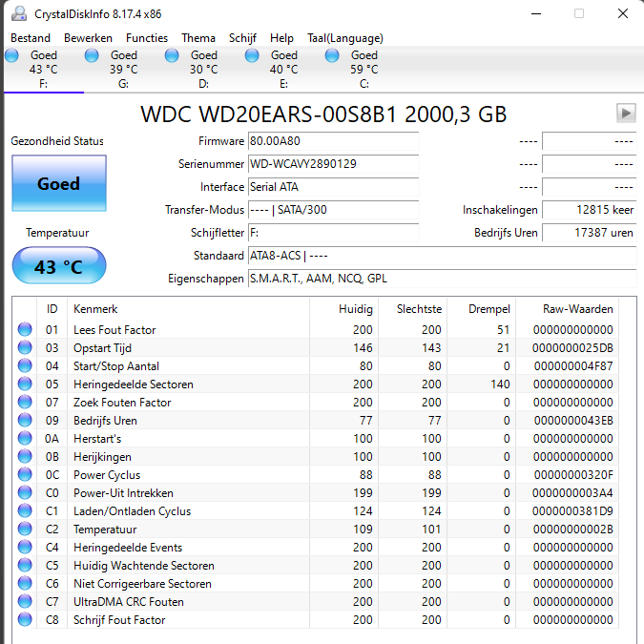Screen dimensions: 644x644
Task: Click status orb of Opstart Tijd row
Action: pyautogui.click(x=25, y=347)
